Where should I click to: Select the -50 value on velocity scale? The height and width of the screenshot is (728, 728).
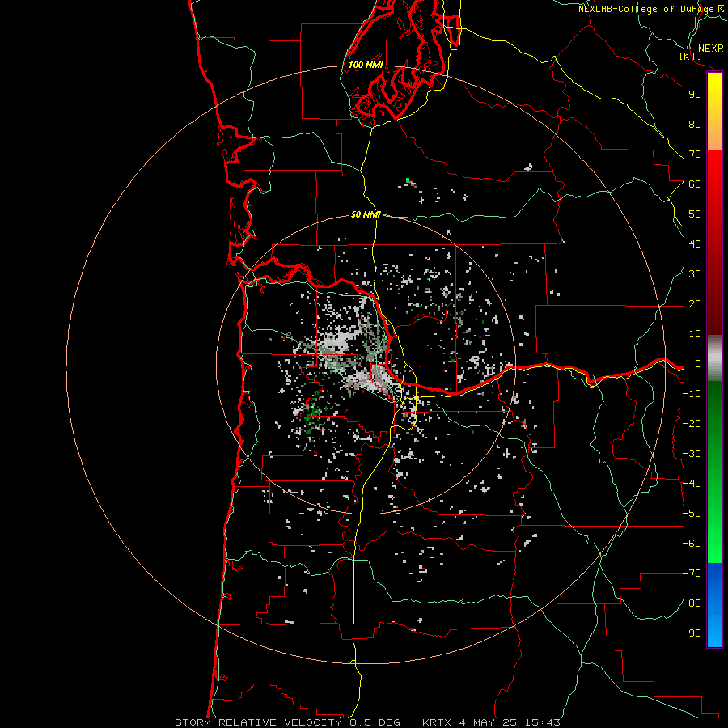click(x=692, y=514)
